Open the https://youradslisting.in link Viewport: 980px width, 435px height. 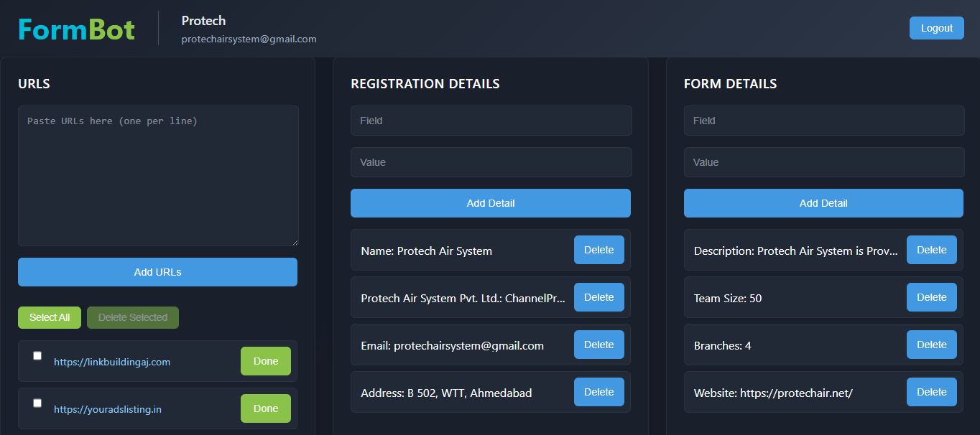[108, 409]
